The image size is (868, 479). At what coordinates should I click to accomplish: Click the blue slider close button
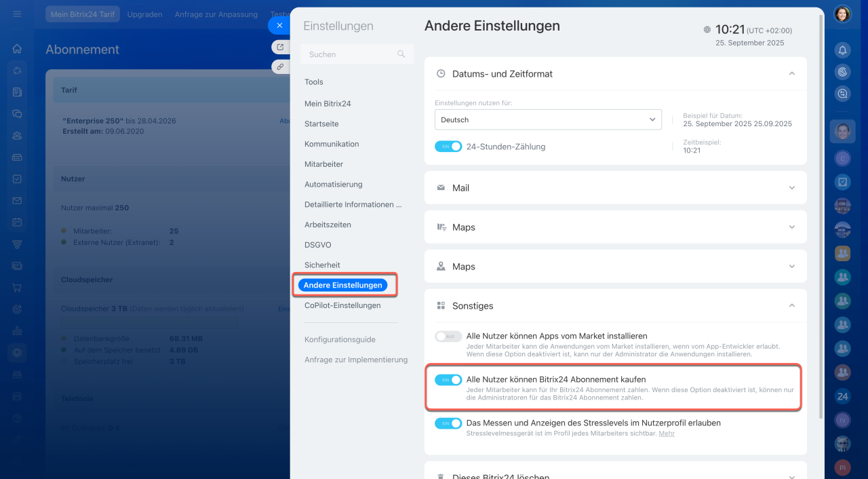coord(279,25)
